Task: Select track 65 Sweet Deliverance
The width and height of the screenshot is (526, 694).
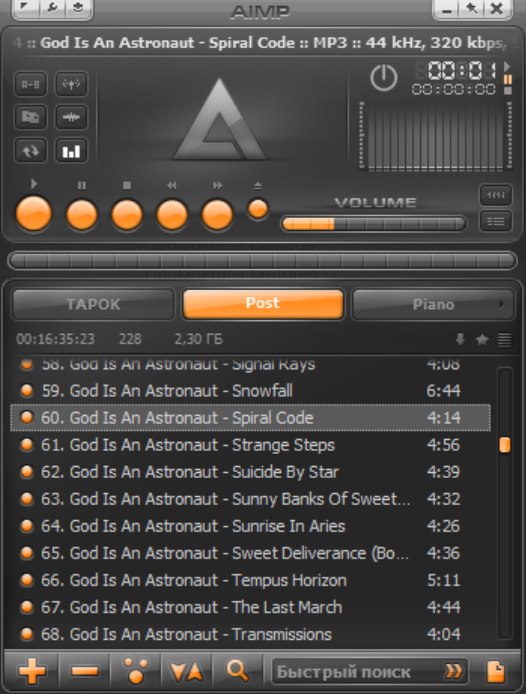Action: coord(251,553)
